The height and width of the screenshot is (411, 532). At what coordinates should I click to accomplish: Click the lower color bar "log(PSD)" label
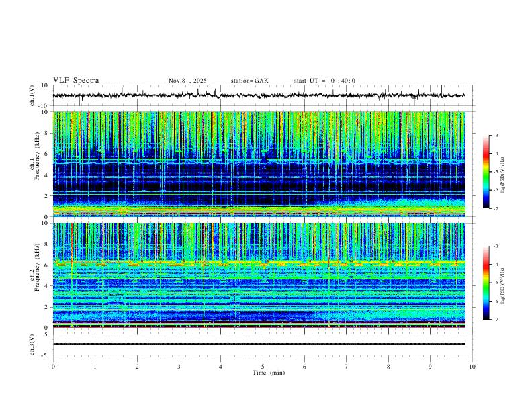pos(502,286)
